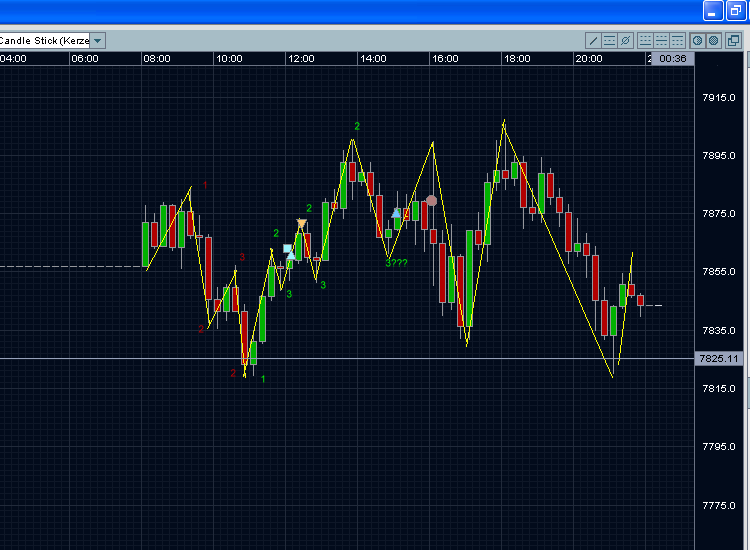The image size is (750, 550).
Task: Click the blue triangle marker above the 3??? label
Action: (396, 213)
